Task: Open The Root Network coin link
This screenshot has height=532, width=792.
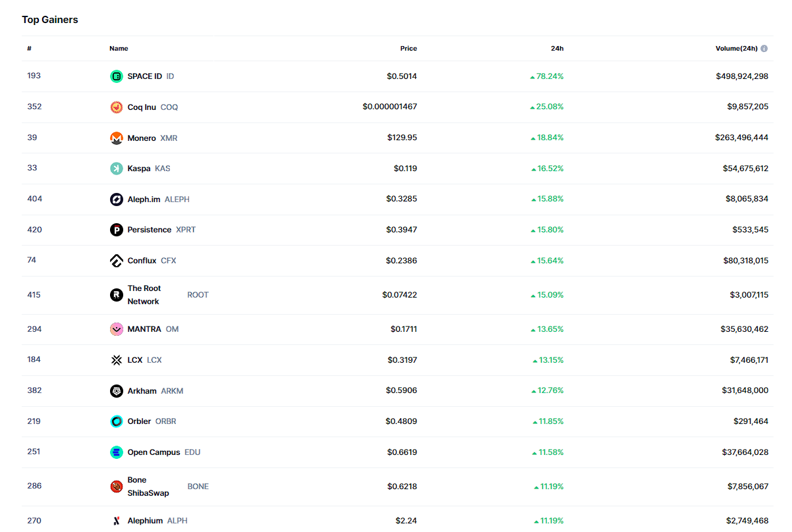Action: (144, 295)
